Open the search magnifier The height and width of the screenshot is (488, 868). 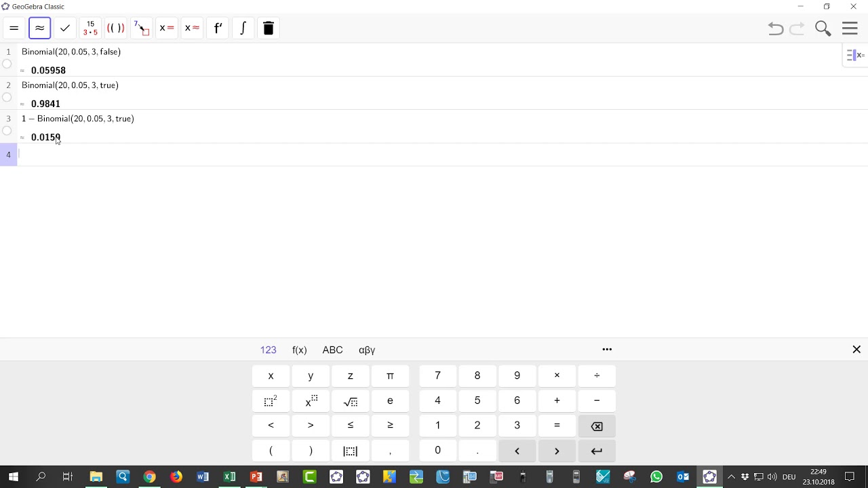click(x=823, y=28)
